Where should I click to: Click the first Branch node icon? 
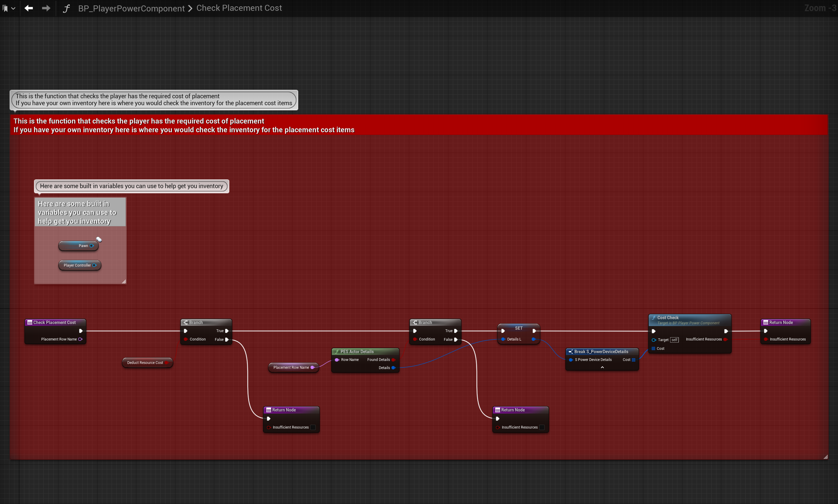click(x=186, y=322)
